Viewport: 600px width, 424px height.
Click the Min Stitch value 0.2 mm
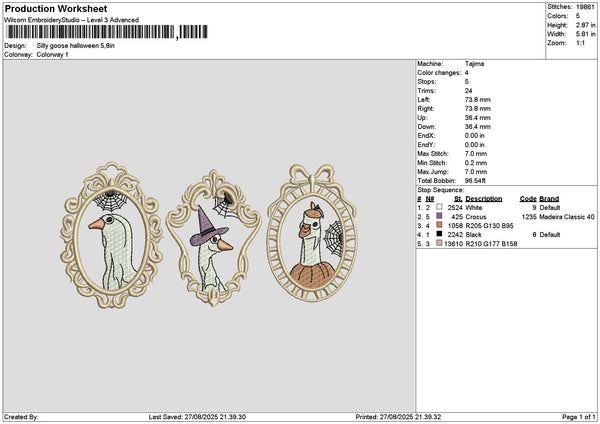[x=476, y=163]
